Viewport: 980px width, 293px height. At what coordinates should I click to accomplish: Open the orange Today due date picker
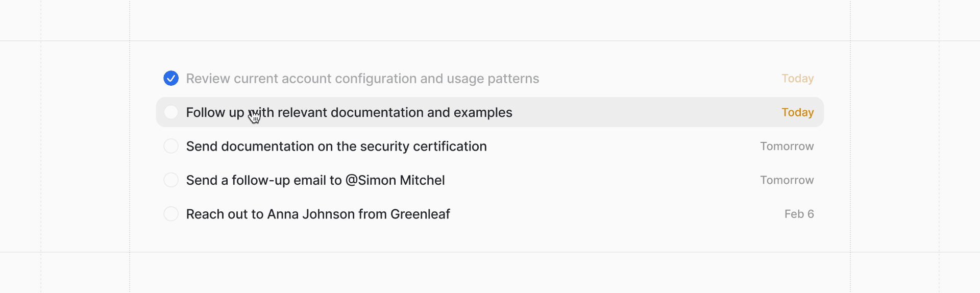coord(797,112)
